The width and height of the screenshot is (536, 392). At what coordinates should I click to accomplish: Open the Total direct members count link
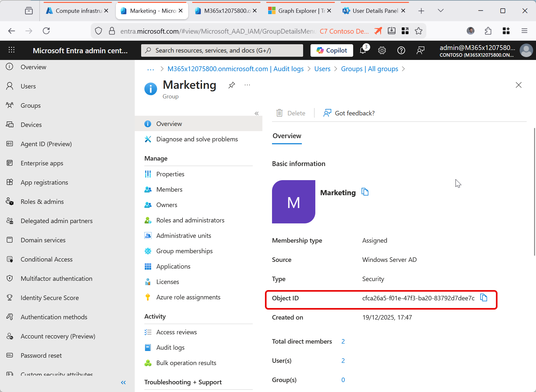click(x=343, y=341)
